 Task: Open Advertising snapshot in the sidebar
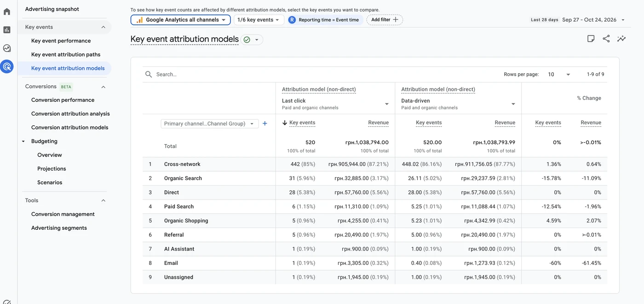click(52, 9)
